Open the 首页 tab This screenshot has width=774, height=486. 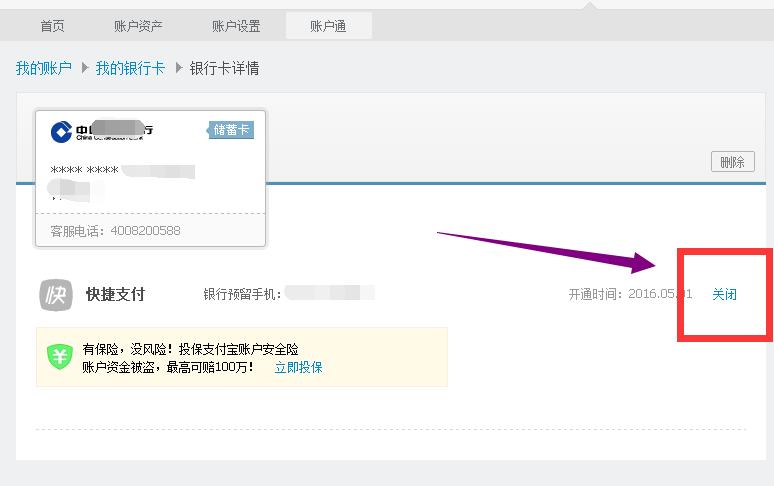coord(52,26)
